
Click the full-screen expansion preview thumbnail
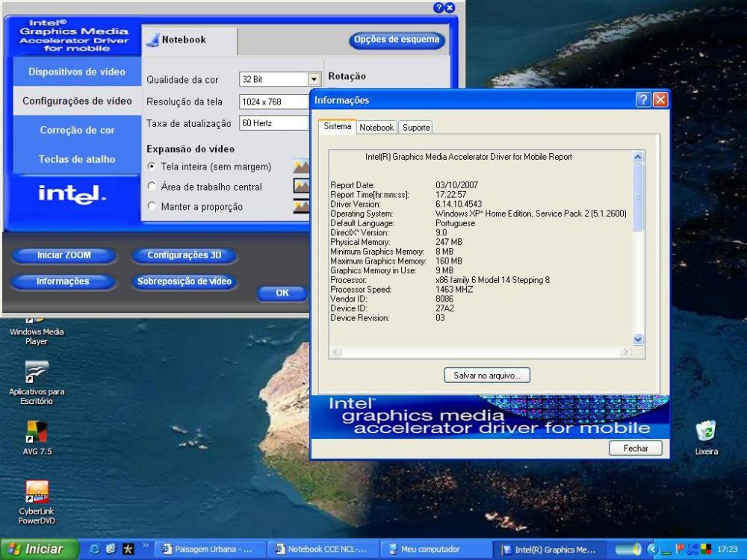(x=301, y=167)
